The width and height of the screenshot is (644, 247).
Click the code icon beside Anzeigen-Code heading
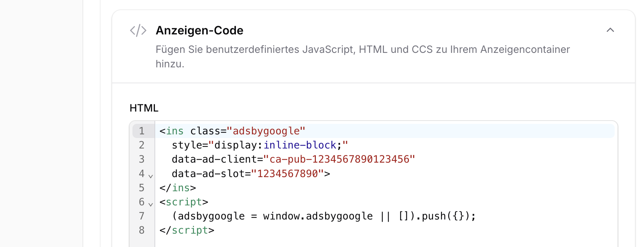139,30
